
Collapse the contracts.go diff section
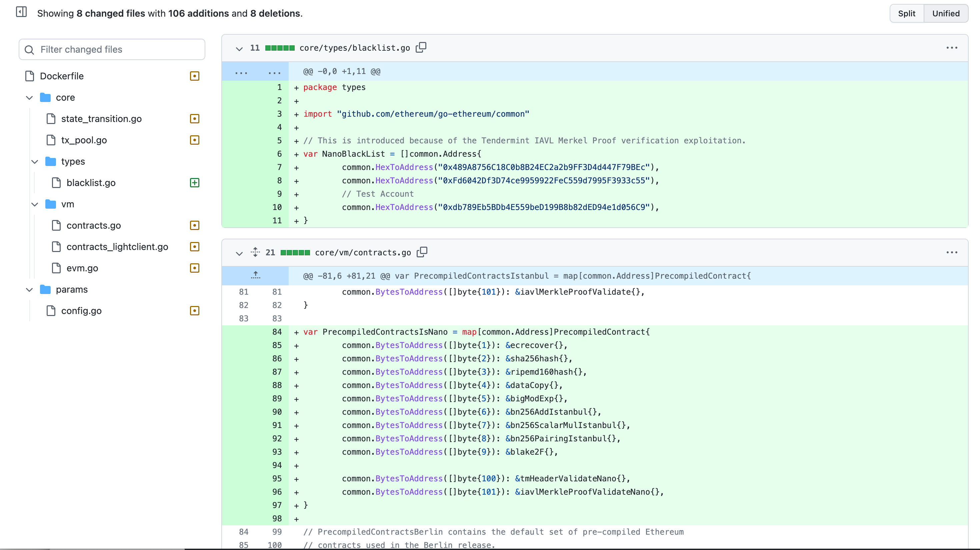pos(239,253)
